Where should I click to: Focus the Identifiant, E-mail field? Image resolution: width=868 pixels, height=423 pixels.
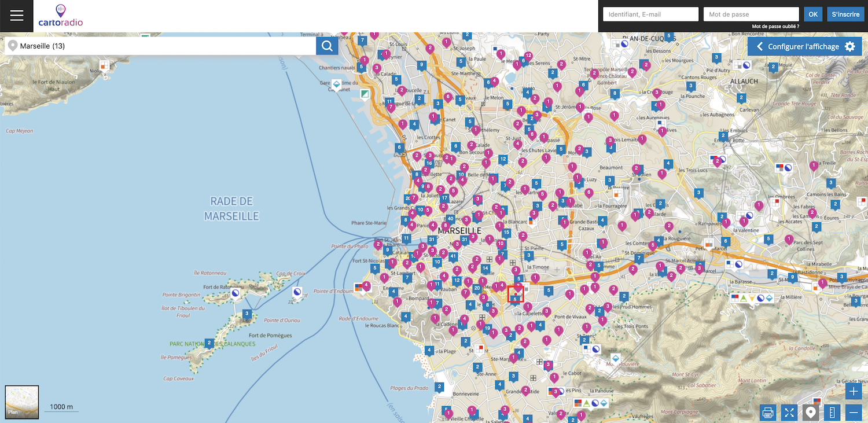[650, 14]
